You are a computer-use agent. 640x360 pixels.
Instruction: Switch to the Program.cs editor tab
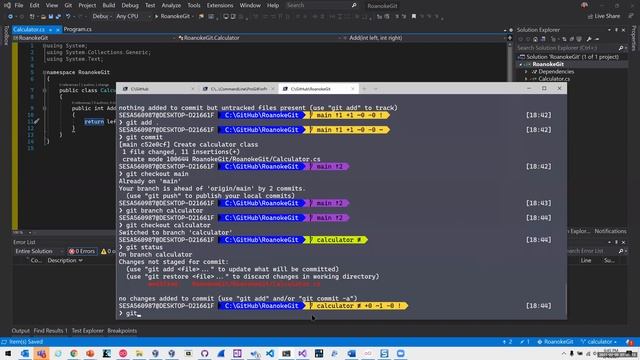[78, 29]
